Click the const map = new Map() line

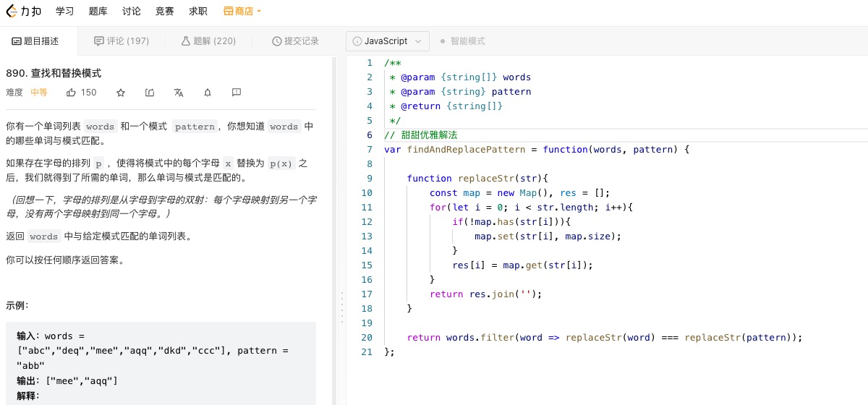coord(520,193)
